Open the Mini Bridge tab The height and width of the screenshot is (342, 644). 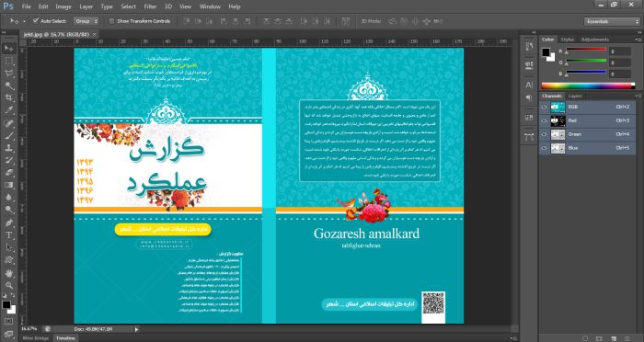(35, 338)
